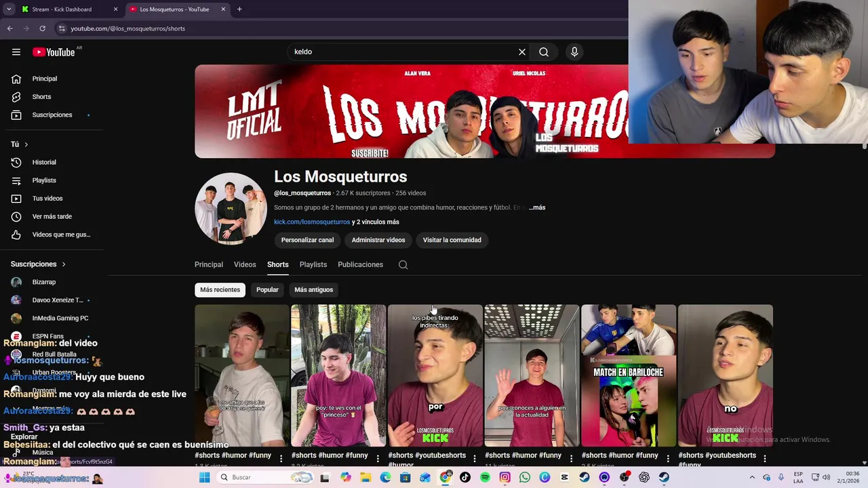Search within channel magnifier icon
The height and width of the screenshot is (488, 868).
click(403, 265)
